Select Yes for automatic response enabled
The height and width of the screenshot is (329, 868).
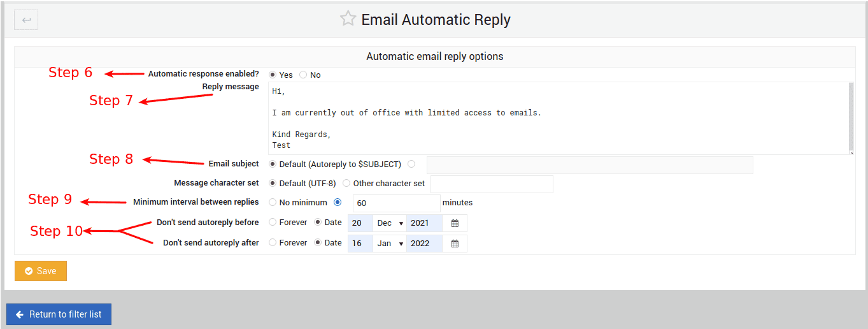click(273, 75)
